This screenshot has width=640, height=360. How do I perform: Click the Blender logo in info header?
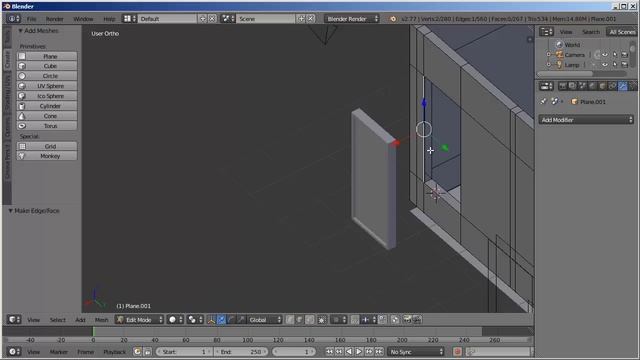point(393,19)
